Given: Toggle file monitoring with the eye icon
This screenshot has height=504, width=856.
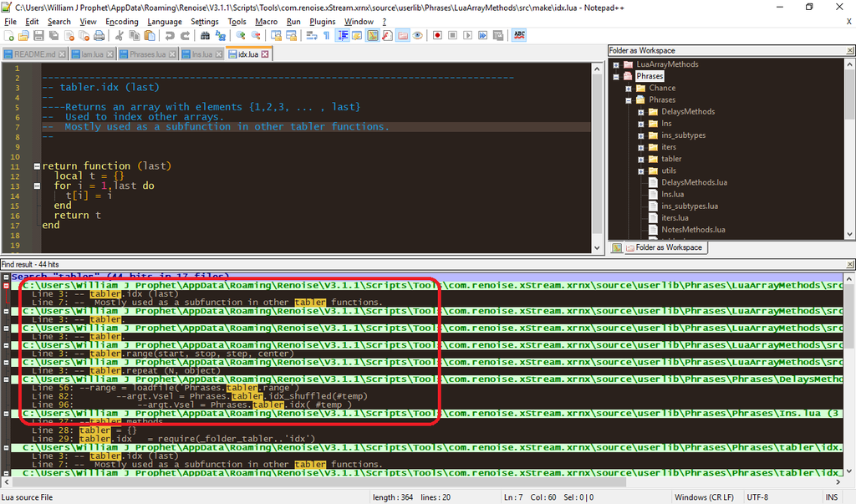Looking at the screenshot, I should coord(418,35).
